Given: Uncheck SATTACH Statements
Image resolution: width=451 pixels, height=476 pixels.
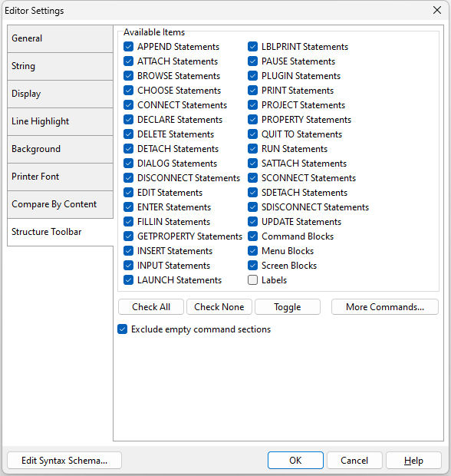Looking at the screenshot, I should tap(252, 164).
